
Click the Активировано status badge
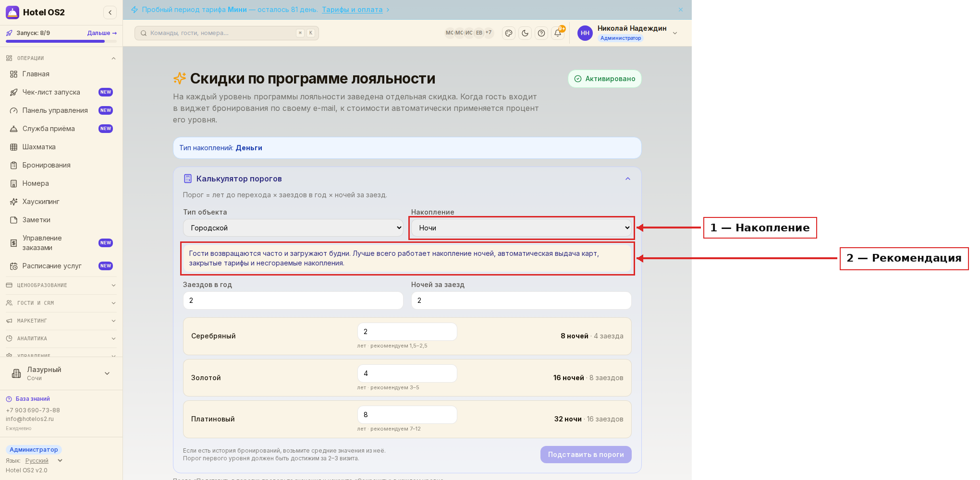605,79
